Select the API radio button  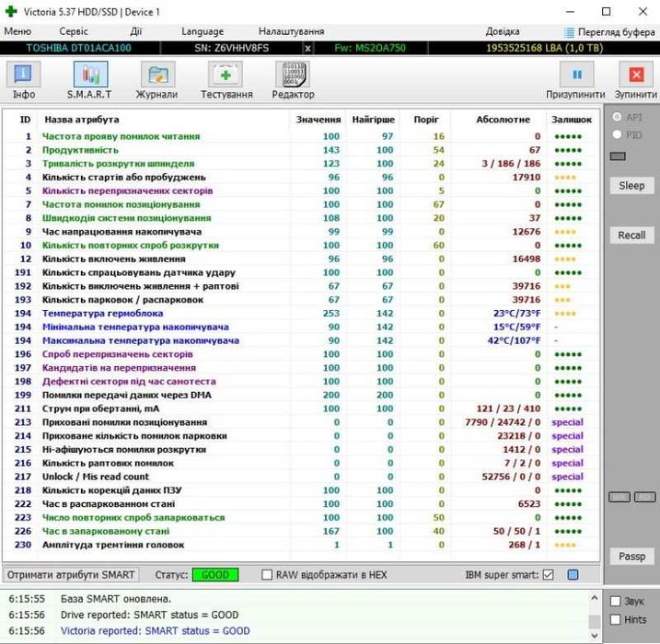tap(617, 117)
